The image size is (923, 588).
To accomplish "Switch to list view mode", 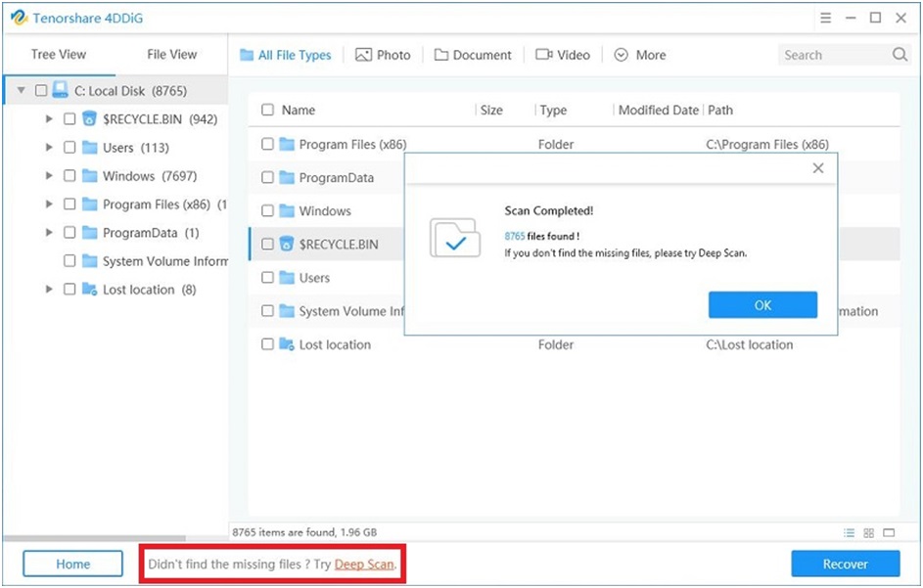I will (x=848, y=532).
